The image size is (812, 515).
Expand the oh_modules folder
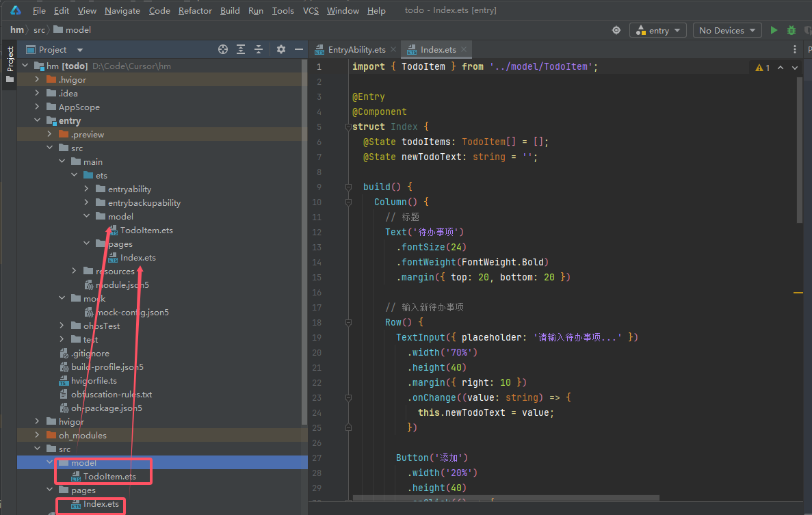37,435
